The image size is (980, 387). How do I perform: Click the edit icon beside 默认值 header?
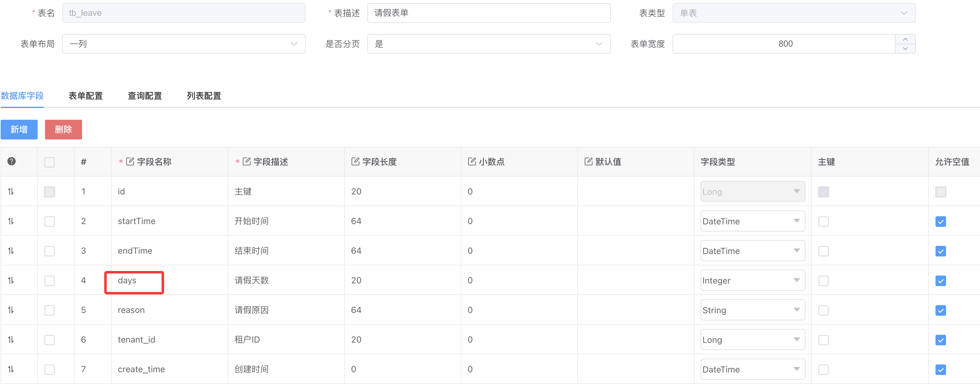[x=588, y=161]
